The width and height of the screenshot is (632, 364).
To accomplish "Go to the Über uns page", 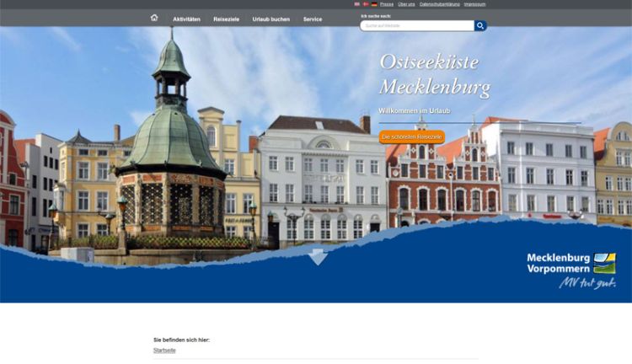I will click(x=406, y=4).
